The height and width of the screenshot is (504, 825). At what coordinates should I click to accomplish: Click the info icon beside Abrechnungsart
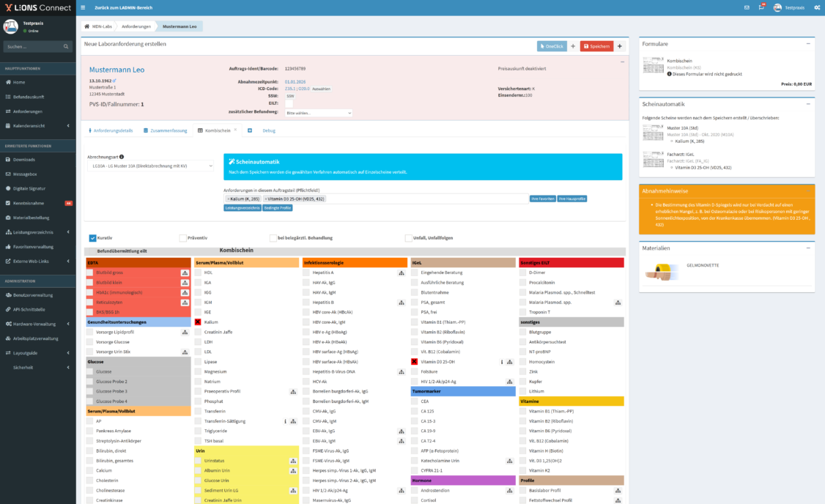coord(122,157)
